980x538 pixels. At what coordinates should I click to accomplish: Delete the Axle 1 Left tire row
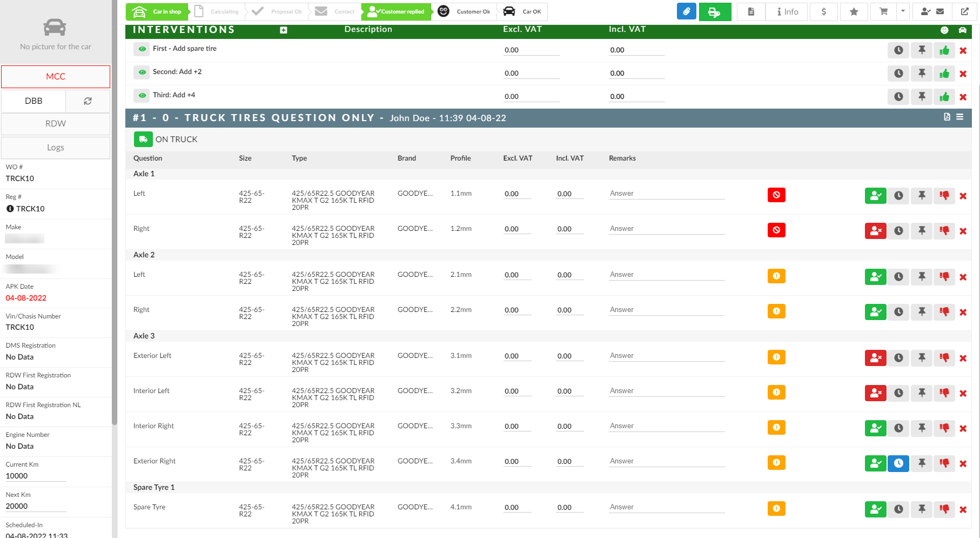pyautogui.click(x=963, y=196)
